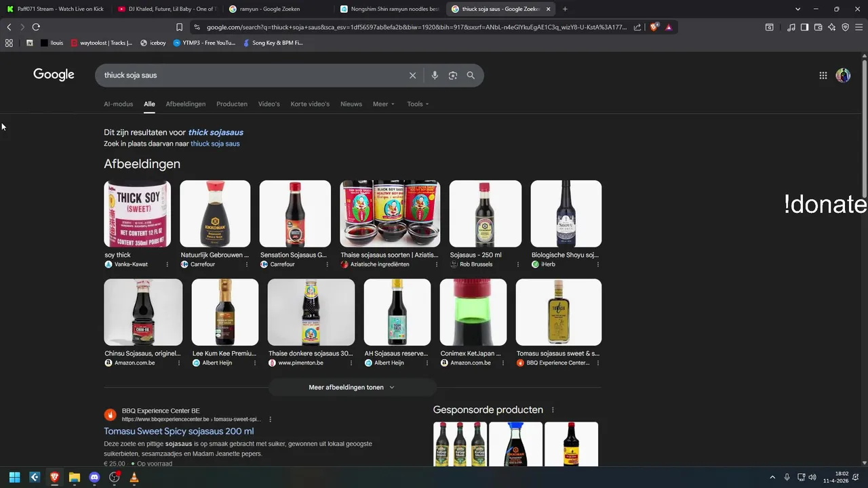Screen dimensions: 868x488
Task: Open the Leo AI assistant icon
Action: click(x=831, y=27)
